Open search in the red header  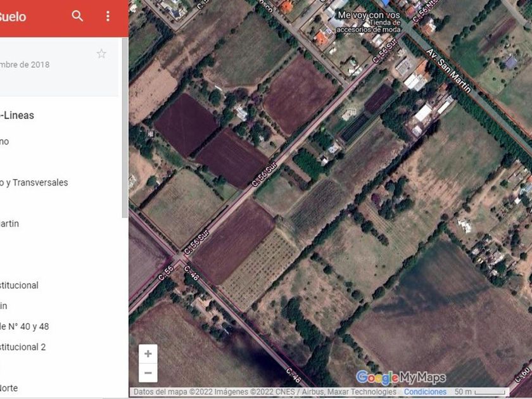(x=77, y=16)
